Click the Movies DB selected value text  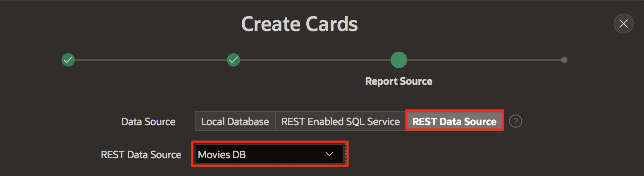pos(222,155)
